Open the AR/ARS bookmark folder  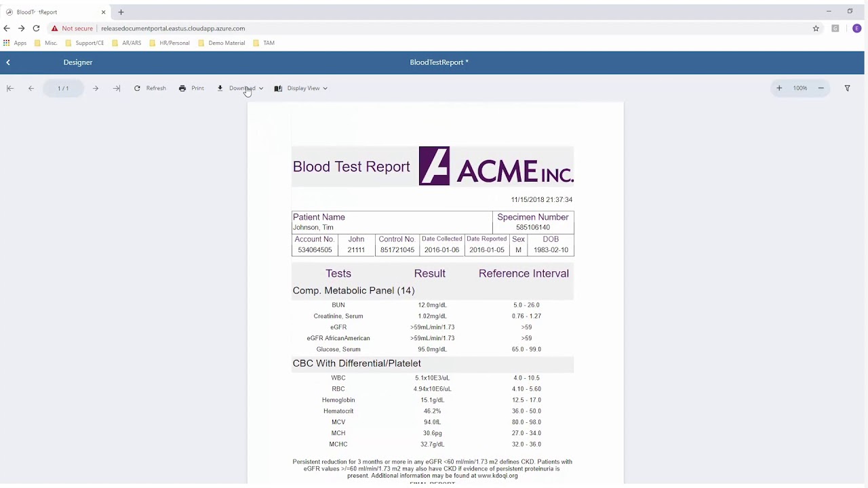127,43
